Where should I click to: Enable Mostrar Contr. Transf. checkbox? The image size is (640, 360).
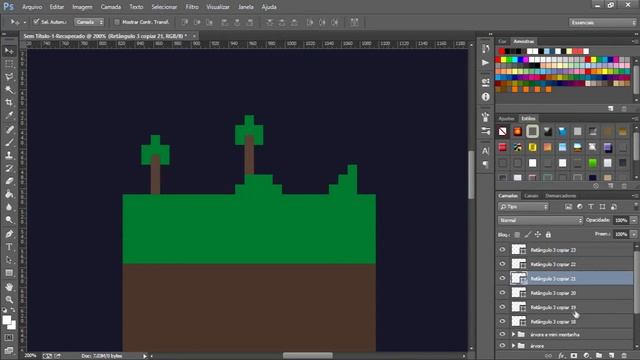point(117,22)
